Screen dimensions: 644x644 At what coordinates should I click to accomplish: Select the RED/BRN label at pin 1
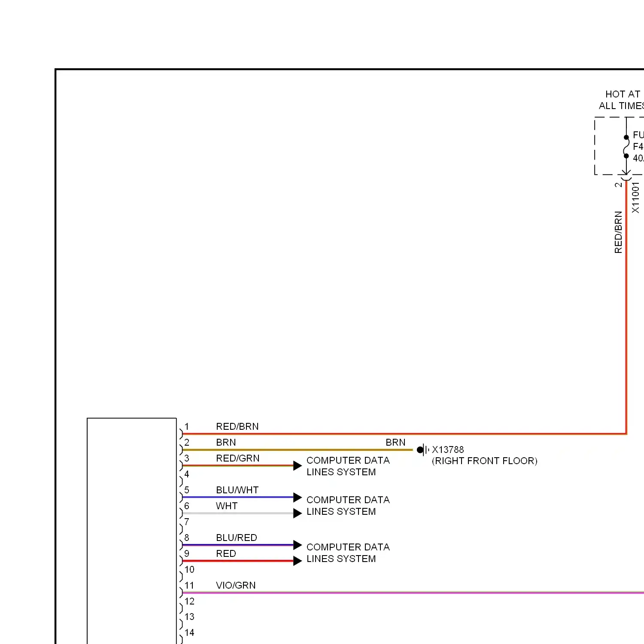click(x=237, y=426)
